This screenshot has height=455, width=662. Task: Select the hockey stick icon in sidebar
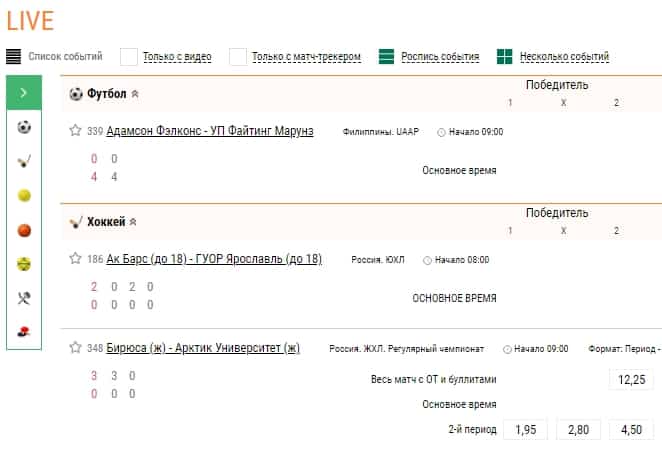pos(24,161)
